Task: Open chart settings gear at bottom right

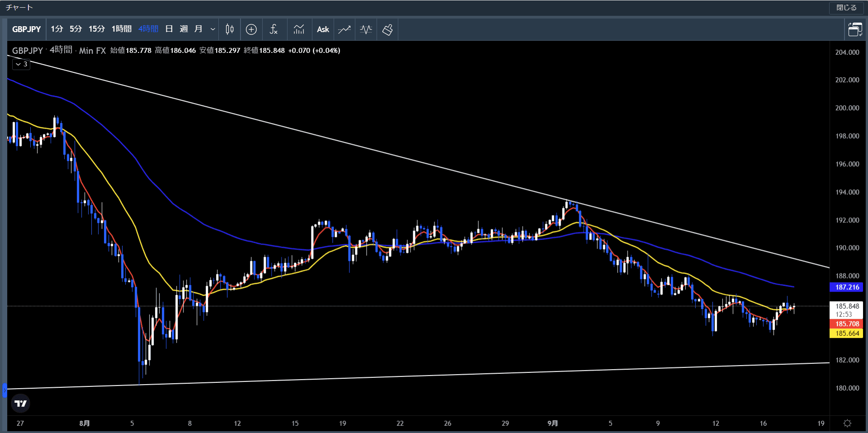Action: tap(848, 424)
